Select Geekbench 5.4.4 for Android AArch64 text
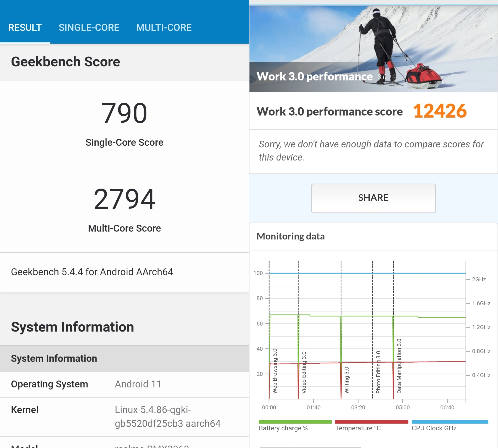Screen dimensions: 498x448 pos(92,272)
